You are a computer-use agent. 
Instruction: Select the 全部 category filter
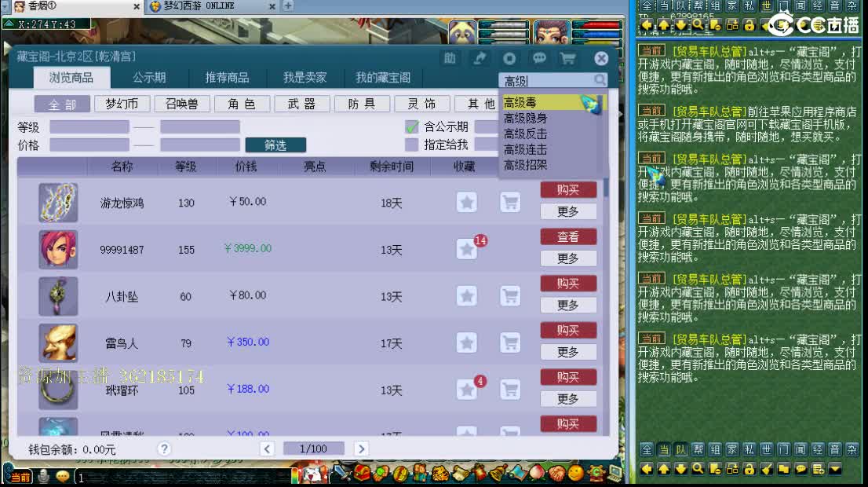point(62,104)
